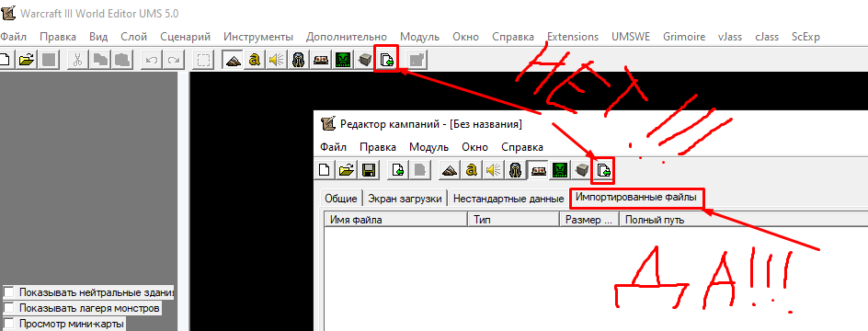Open Справка menu in World Editor

click(513, 37)
